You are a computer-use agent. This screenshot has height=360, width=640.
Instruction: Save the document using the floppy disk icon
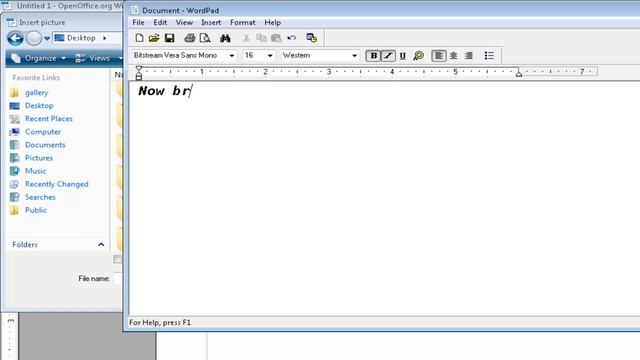tap(169, 38)
